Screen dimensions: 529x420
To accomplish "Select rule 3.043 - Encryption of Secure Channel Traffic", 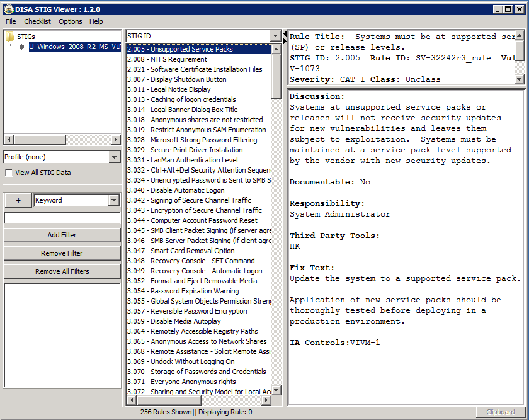I will pos(199,210).
